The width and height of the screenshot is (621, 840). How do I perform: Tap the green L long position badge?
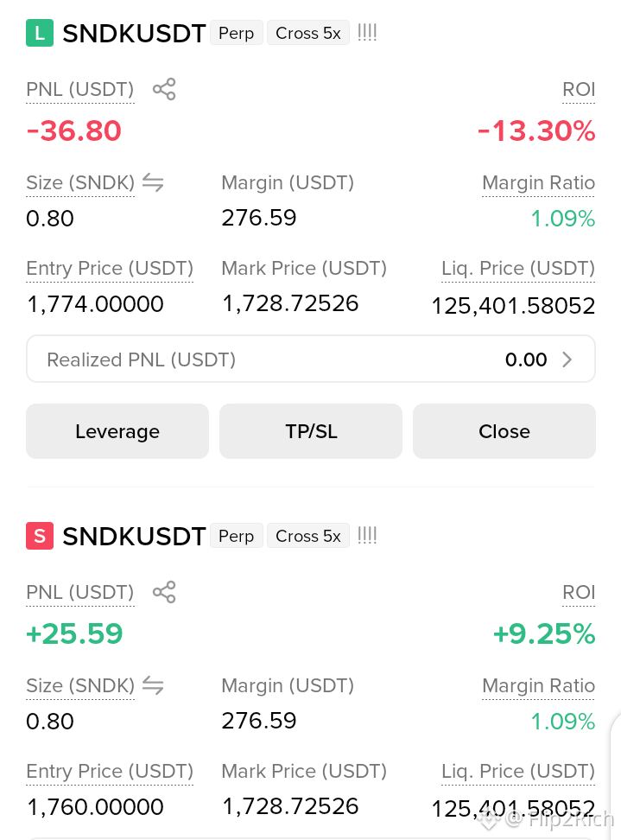tap(40, 33)
